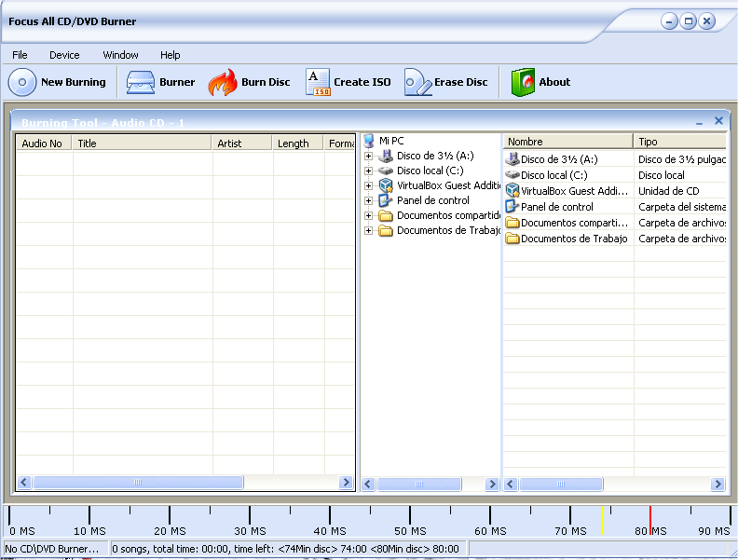The image size is (738, 560).
Task: Click 'Unidad de CD' type cell
Action: click(x=669, y=191)
